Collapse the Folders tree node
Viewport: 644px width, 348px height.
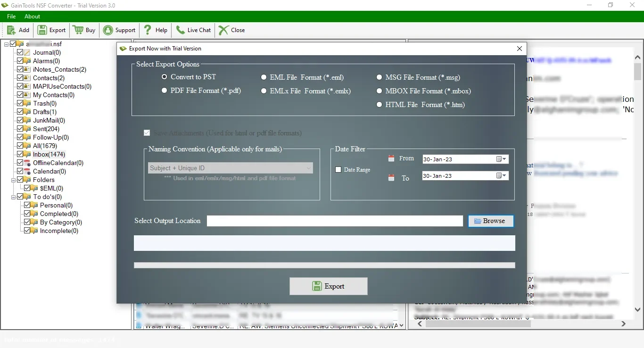click(14, 180)
